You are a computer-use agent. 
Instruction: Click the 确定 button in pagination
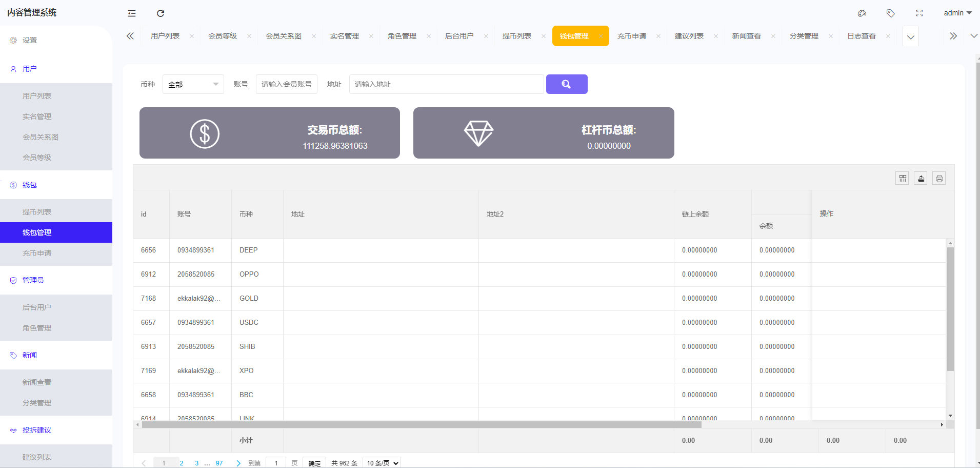(314, 462)
